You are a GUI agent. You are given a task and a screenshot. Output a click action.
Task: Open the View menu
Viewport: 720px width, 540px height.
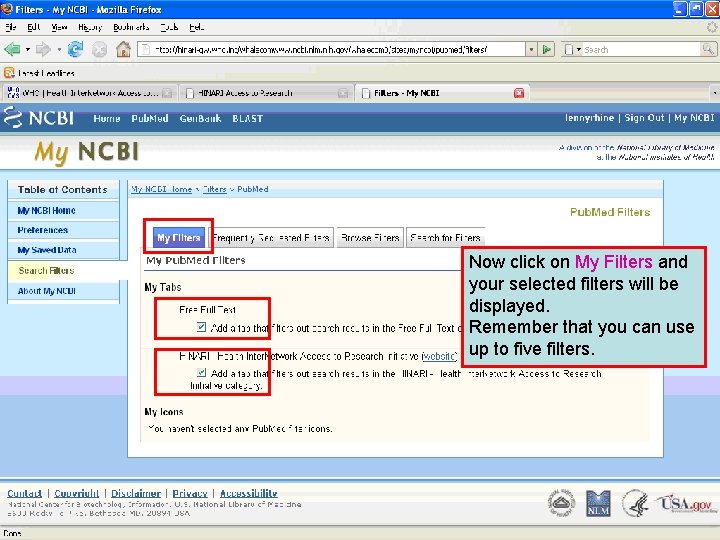pos(59,27)
